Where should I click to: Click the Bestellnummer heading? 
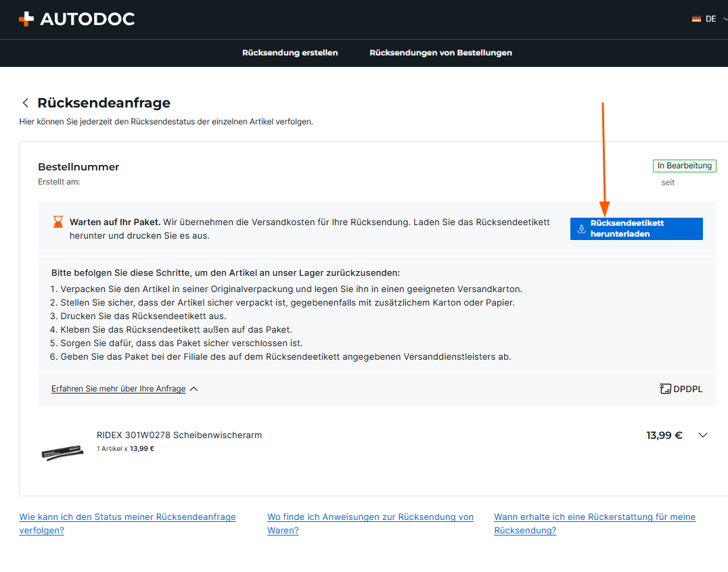pos(78,167)
